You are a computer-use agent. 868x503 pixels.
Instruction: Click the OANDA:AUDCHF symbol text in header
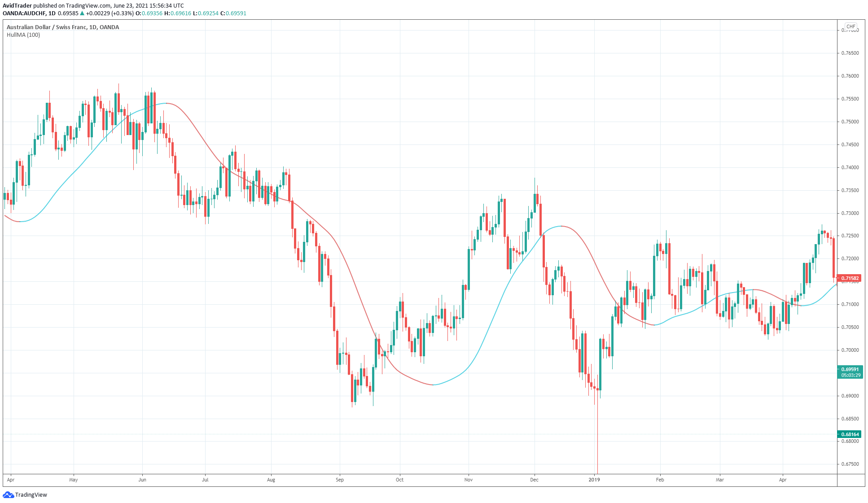[24, 13]
